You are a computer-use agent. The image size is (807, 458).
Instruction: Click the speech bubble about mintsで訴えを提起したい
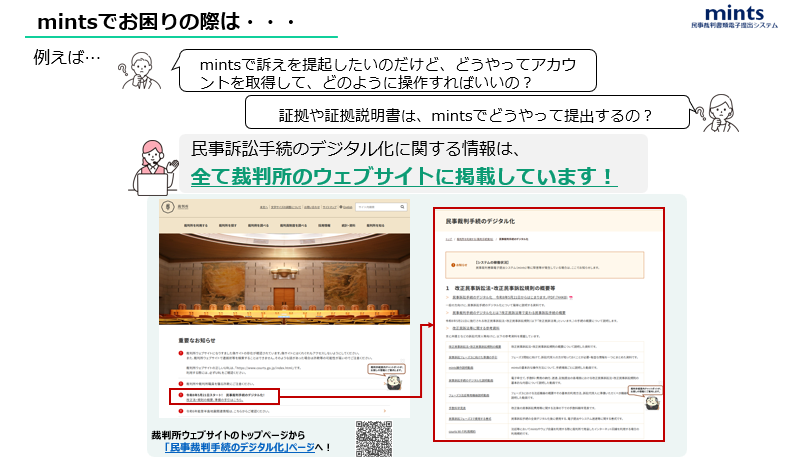388,71
